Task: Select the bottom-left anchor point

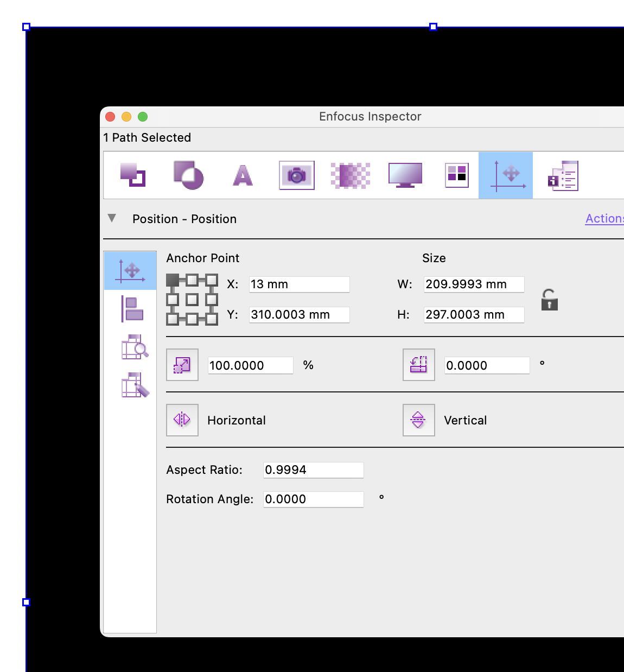Action: (x=173, y=319)
